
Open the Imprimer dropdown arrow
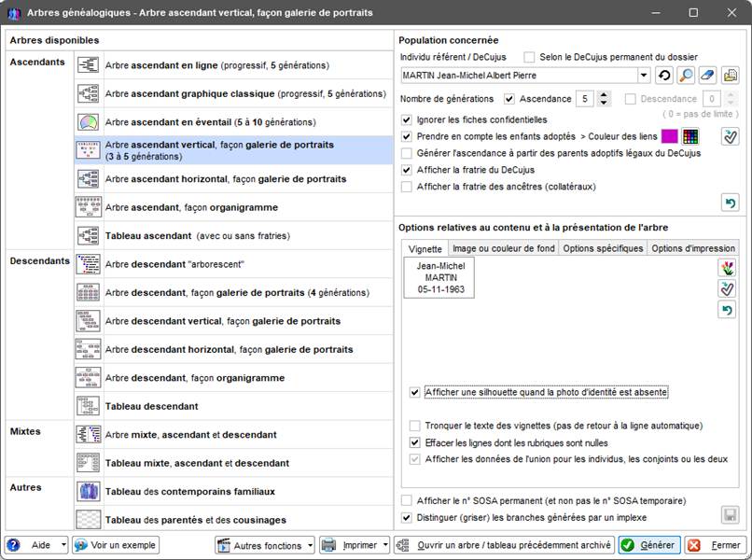pos(385,545)
